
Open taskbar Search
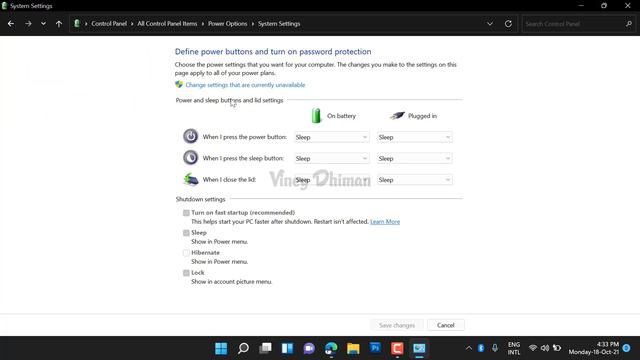[x=243, y=348]
